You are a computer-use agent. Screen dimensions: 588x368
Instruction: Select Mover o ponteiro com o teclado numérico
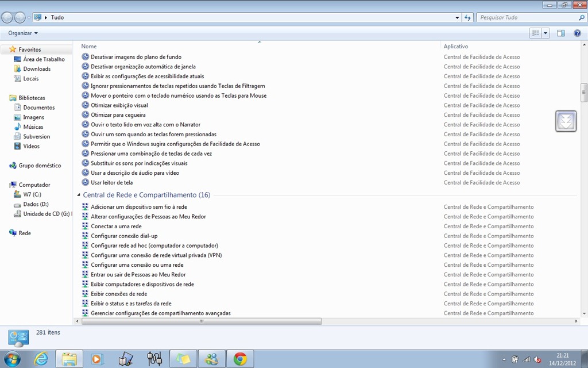tap(179, 95)
